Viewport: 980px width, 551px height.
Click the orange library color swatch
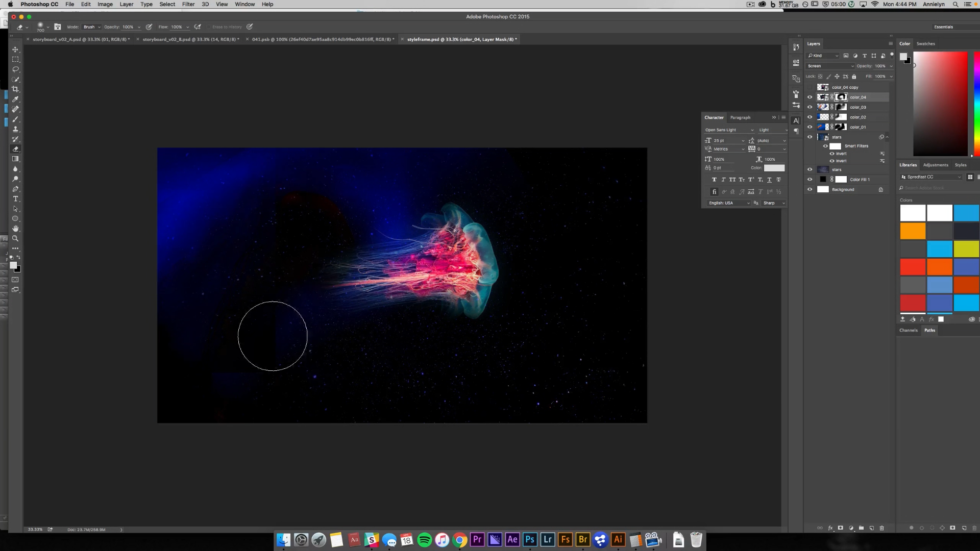pos(913,231)
